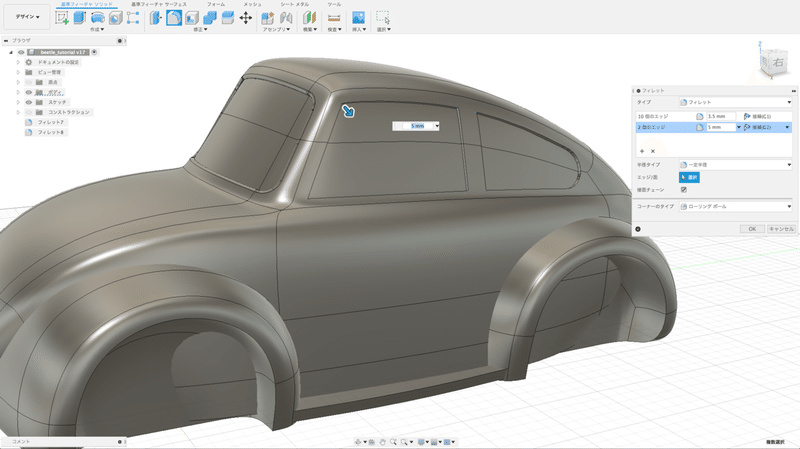Viewport: 800px width, 449px height.
Task: Remove selection with the X icon in fillet list
Action: pos(652,150)
